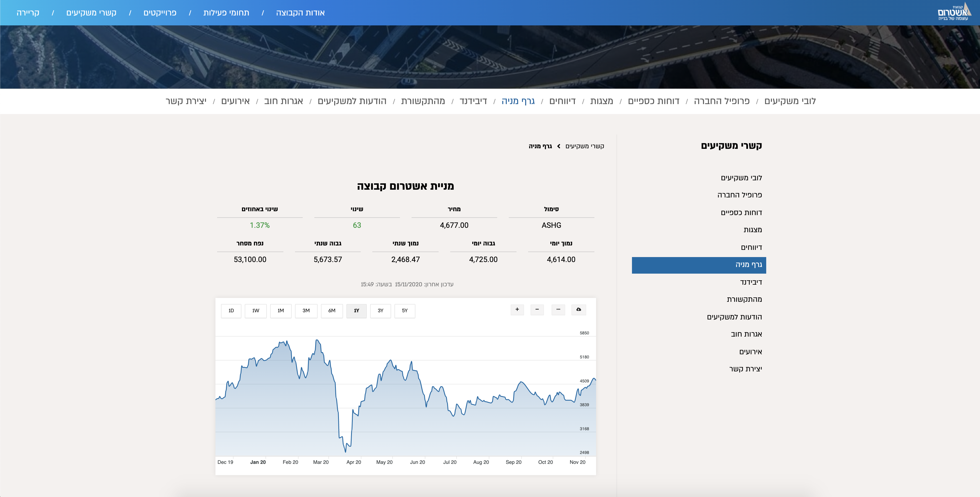This screenshot has height=497, width=980.
Task: Click the sidebar heading קשרי משקיעים
Action: click(731, 146)
